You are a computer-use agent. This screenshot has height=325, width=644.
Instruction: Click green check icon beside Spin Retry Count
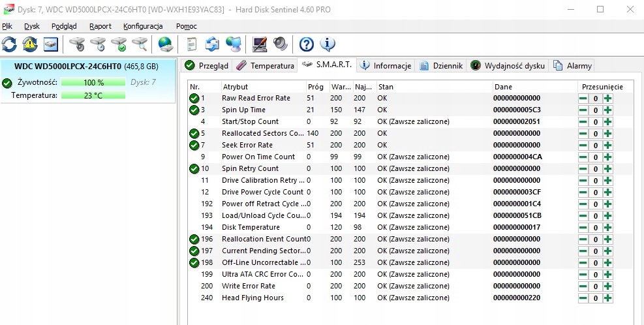[x=194, y=168]
